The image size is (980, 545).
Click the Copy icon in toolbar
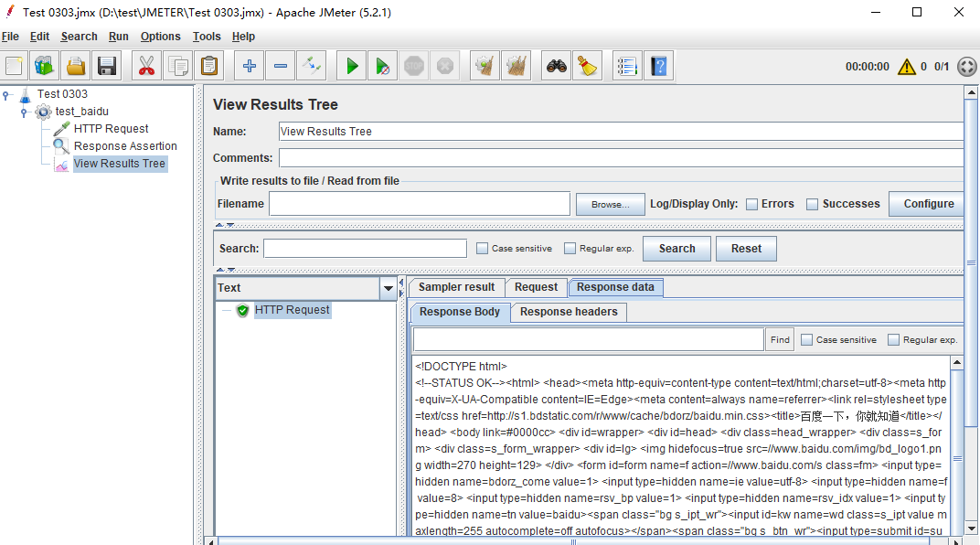pos(178,66)
